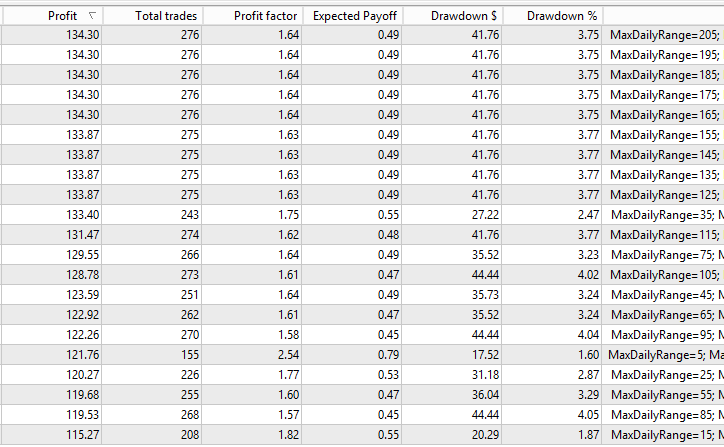Click the Profit column sort arrow
Image resolution: width=724 pixels, height=447 pixels.
click(x=92, y=16)
